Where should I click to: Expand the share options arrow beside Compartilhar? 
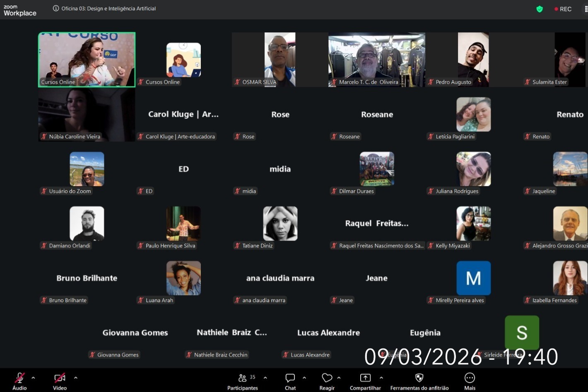(381, 377)
